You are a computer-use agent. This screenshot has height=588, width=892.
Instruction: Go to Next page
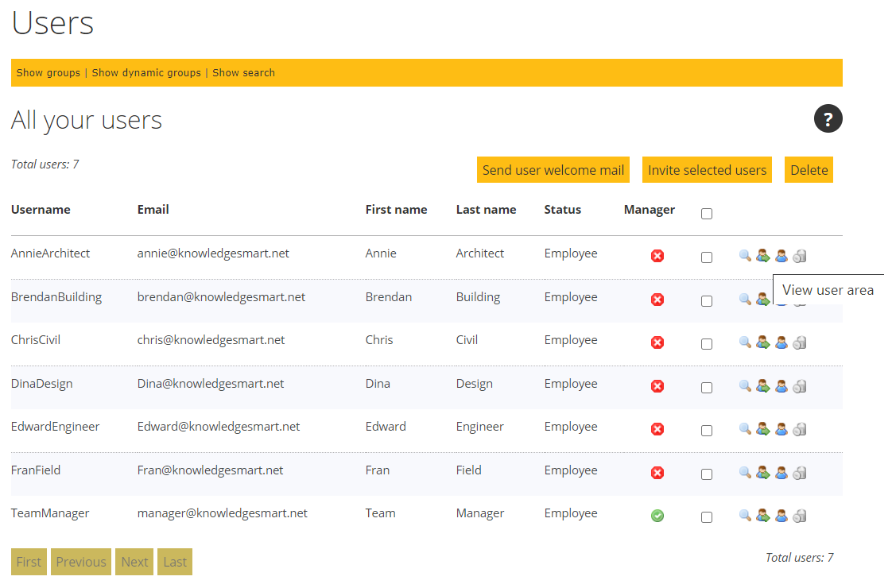click(134, 562)
